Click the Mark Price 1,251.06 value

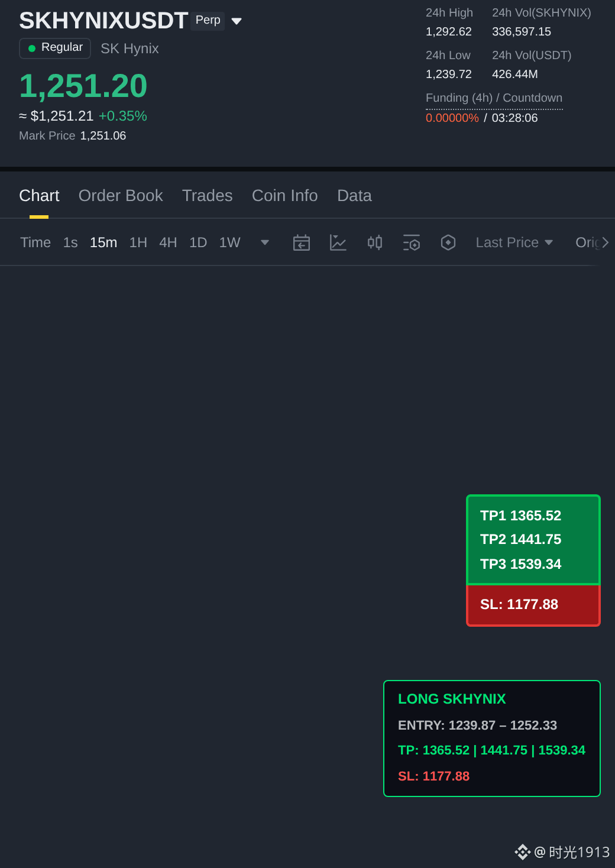(x=103, y=135)
